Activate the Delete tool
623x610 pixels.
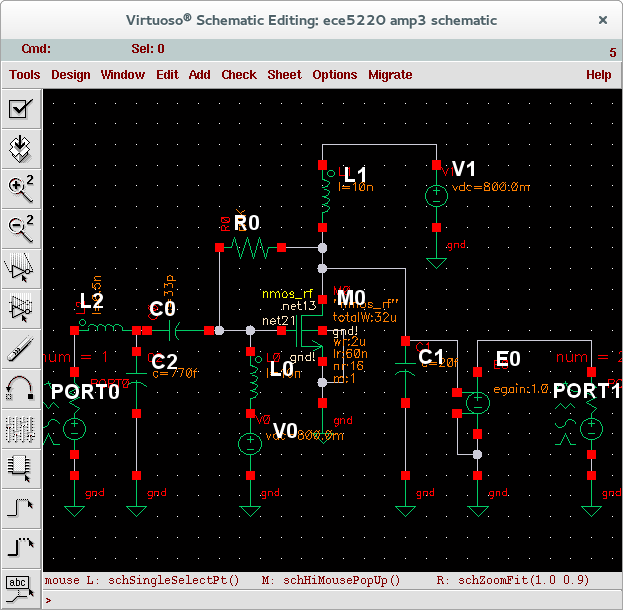pos(21,349)
